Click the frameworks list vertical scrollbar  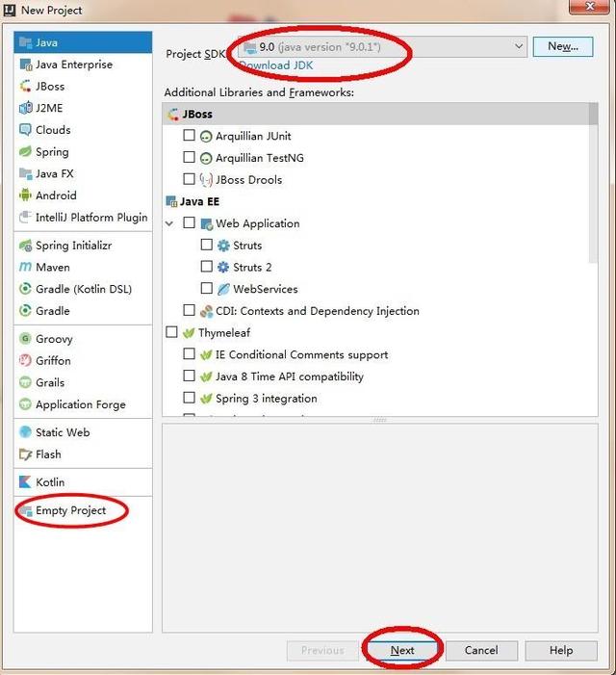point(593,183)
